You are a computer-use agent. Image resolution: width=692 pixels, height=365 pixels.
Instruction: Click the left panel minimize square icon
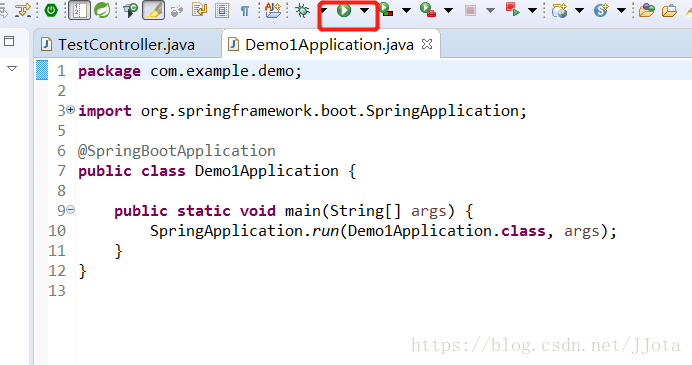(x=9, y=41)
